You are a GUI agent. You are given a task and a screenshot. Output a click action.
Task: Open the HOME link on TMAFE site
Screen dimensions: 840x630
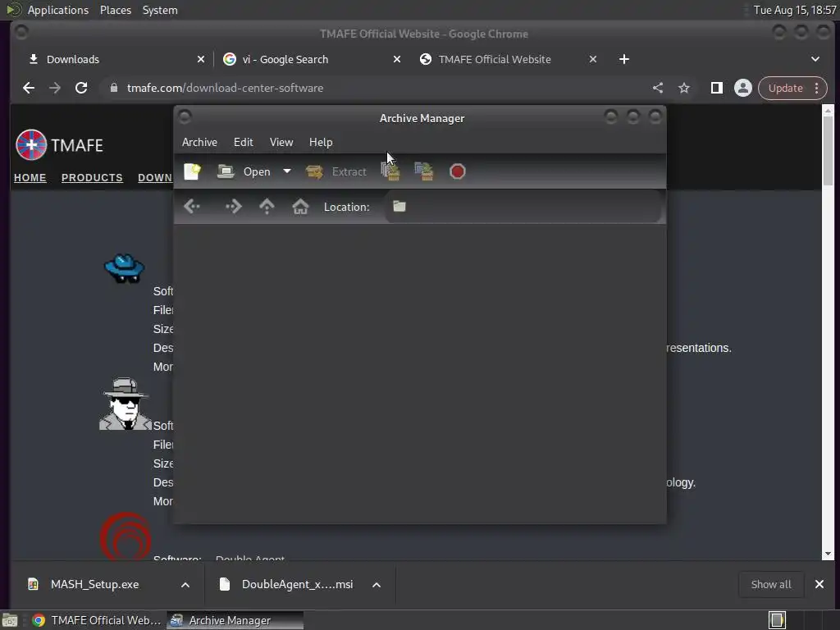30,177
